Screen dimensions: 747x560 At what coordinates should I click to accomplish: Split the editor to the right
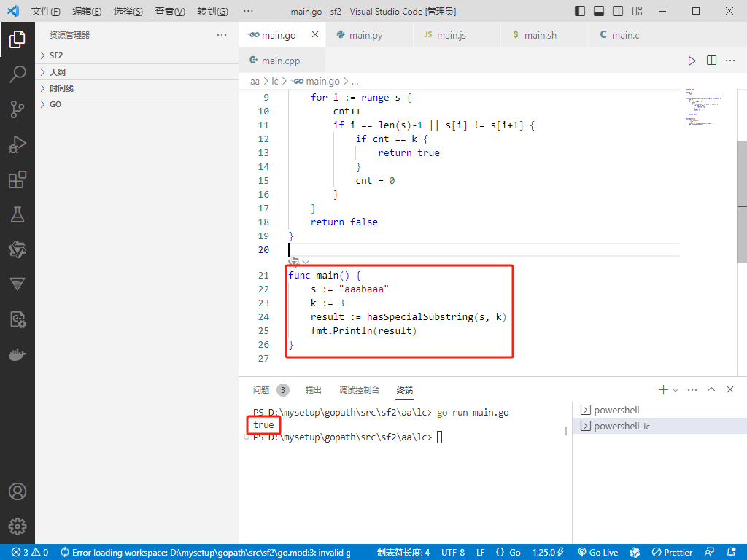coord(711,61)
